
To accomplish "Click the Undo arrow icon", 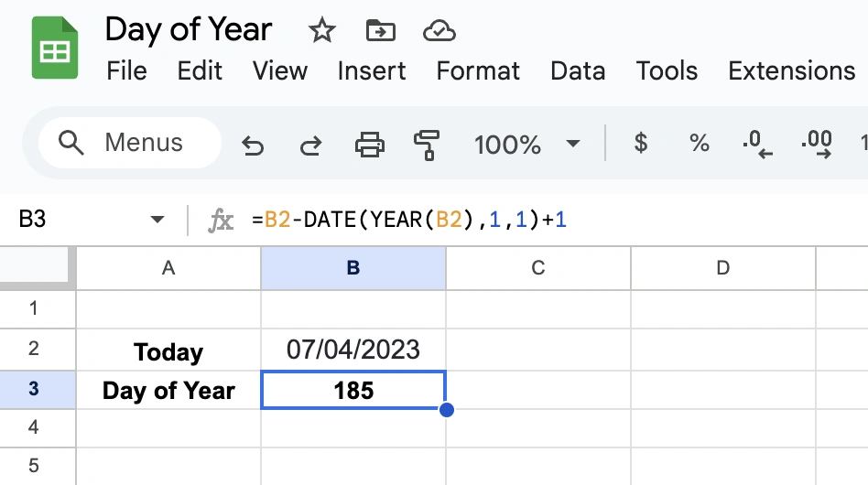I will [x=253, y=145].
